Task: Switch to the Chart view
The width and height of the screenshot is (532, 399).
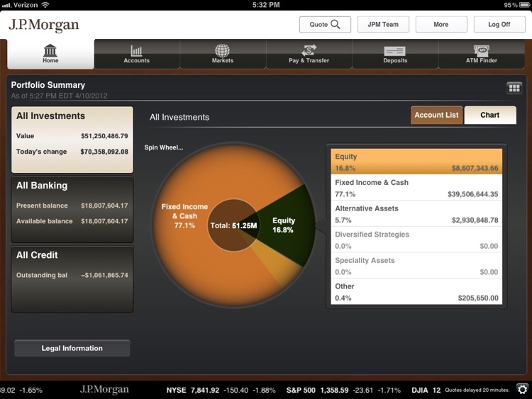Action: coord(490,115)
